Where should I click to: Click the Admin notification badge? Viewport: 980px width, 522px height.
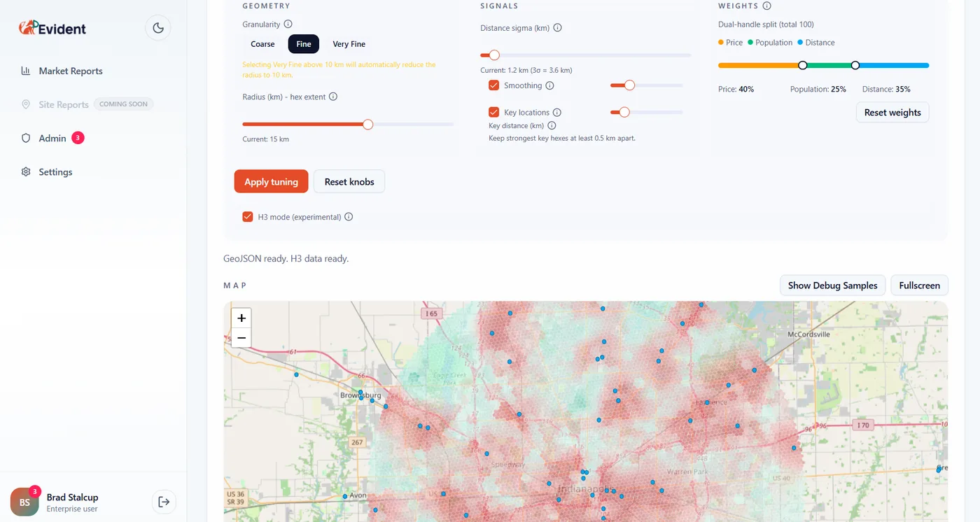[x=78, y=138]
